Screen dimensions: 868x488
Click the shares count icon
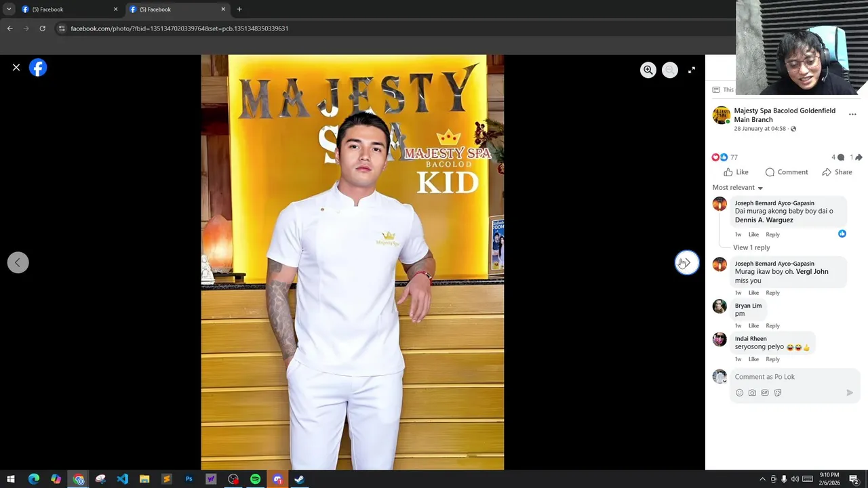[x=856, y=157]
